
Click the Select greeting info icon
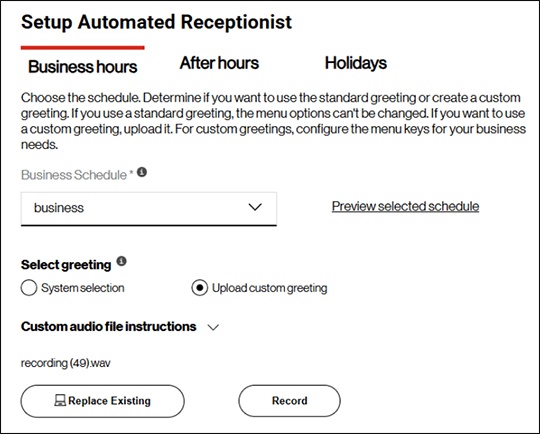[x=122, y=261]
